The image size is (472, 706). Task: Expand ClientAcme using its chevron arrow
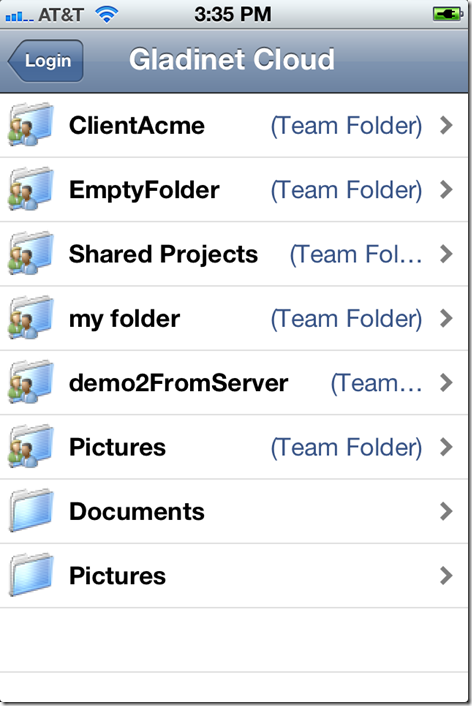pos(446,125)
